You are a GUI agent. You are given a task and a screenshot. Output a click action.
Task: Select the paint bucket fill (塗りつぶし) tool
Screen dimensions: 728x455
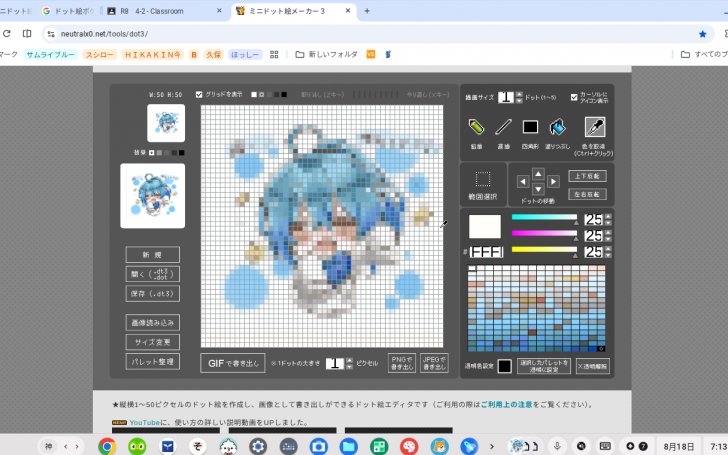tap(557, 127)
